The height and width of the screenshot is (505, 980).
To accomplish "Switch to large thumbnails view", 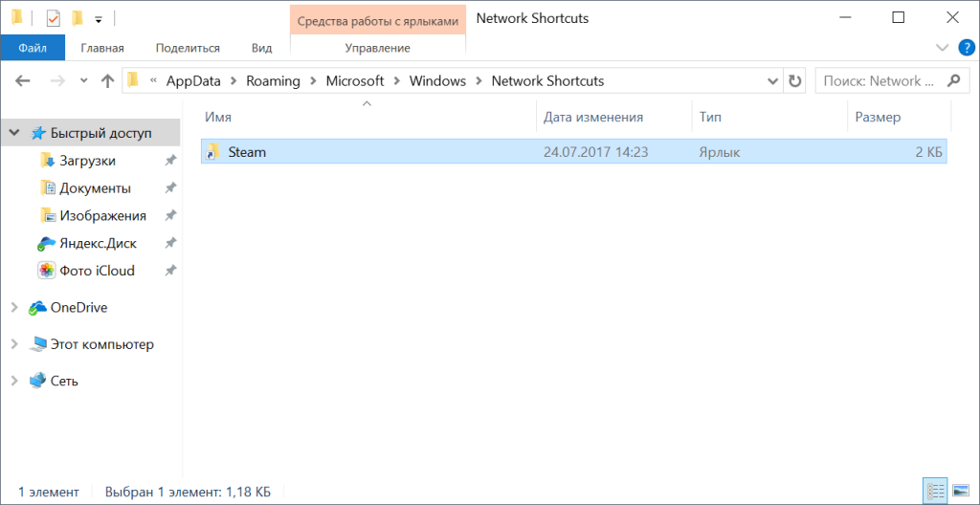I will tap(961, 492).
